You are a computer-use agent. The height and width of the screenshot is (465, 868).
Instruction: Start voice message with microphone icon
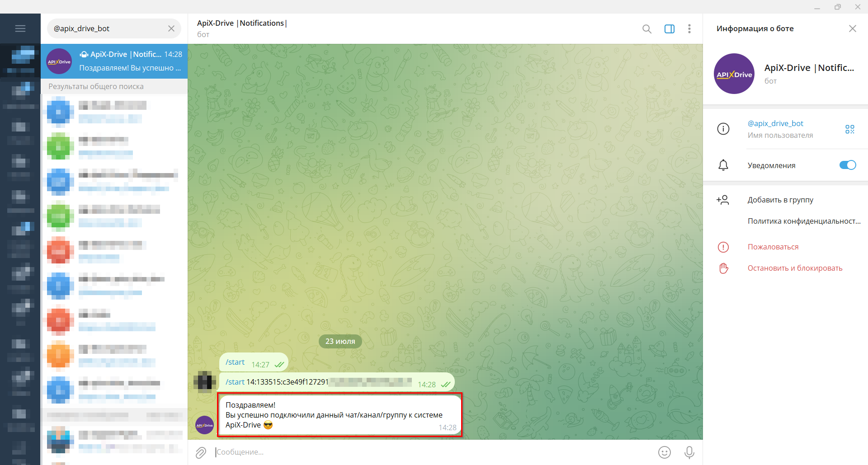tap(689, 452)
